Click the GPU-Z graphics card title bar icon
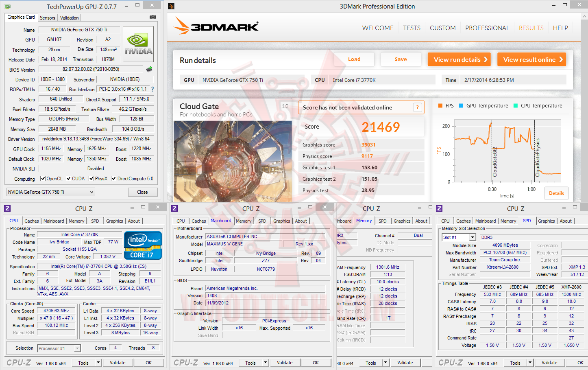Image resolution: width=588 pixels, height=370 pixels. [7, 7]
